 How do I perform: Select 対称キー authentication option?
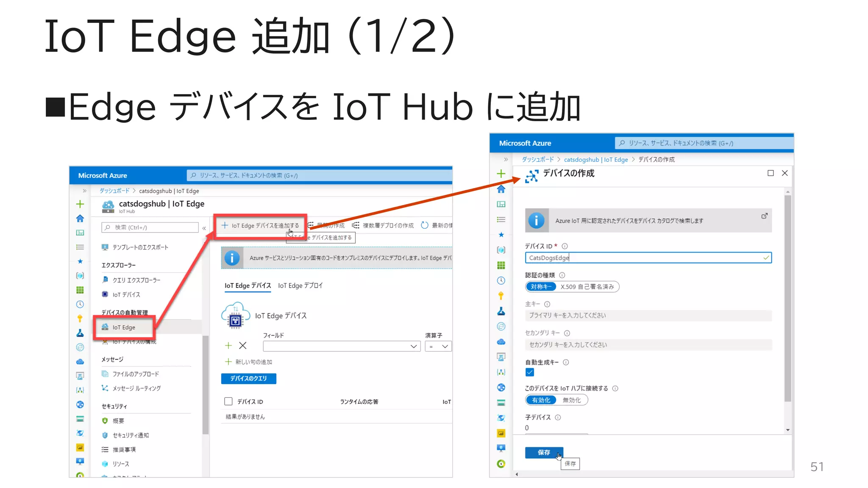click(541, 287)
